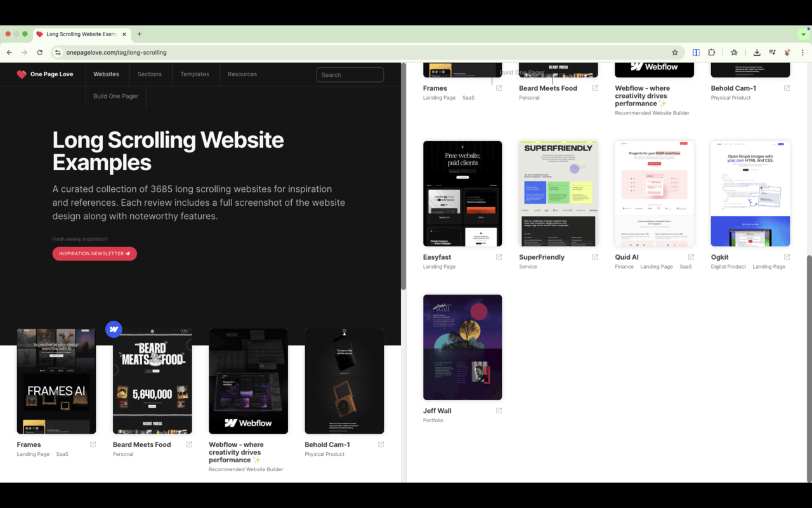This screenshot has width=812, height=508.
Task: Focus the One Page Love Search field
Action: (x=350, y=75)
